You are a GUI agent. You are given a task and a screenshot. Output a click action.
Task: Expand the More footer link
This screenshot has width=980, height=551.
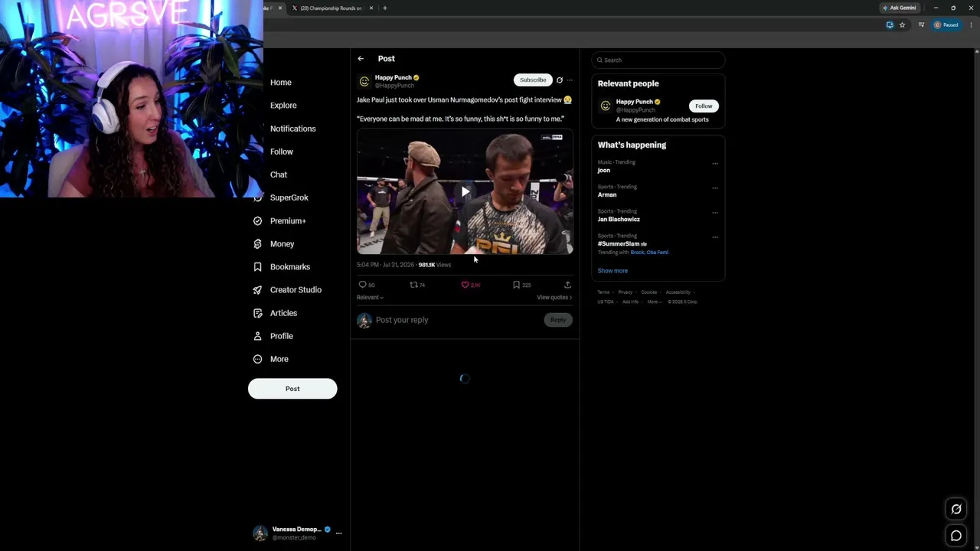tap(654, 302)
